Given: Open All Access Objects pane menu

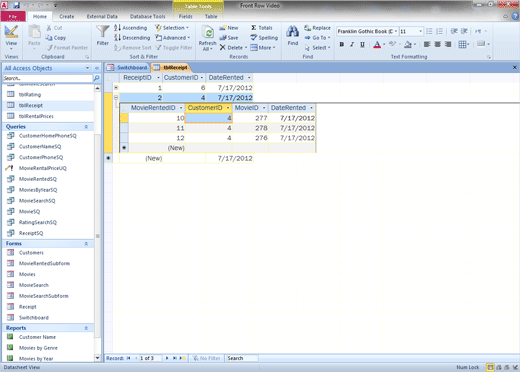Looking at the screenshot, I should click(87, 68).
